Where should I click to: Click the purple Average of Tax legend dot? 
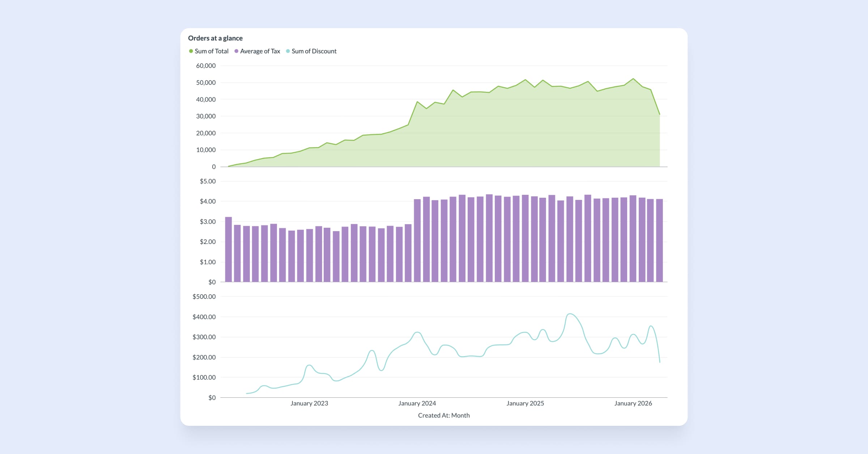pos(237,51)
